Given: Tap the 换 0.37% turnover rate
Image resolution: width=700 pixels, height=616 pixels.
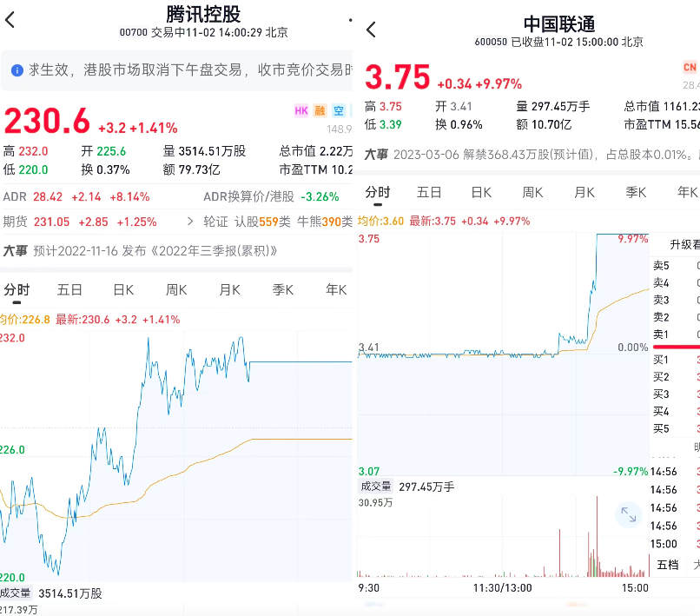Looking at the screenshot, I should [105, 169].
